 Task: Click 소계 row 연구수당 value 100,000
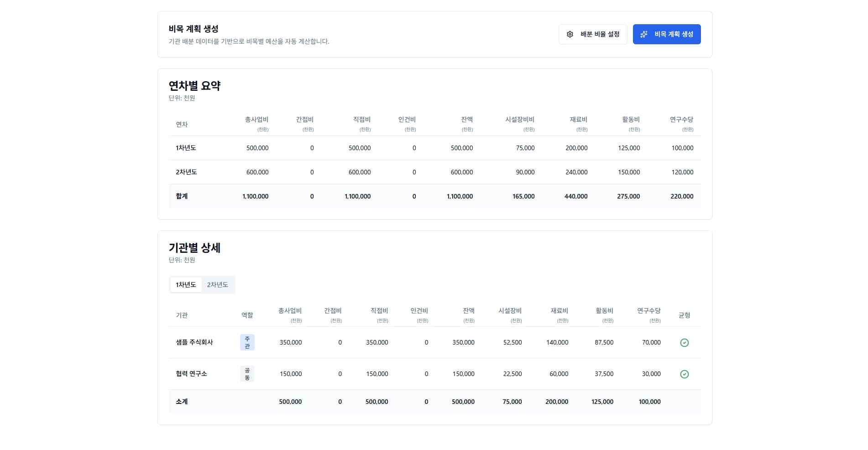tap(649, 402)
